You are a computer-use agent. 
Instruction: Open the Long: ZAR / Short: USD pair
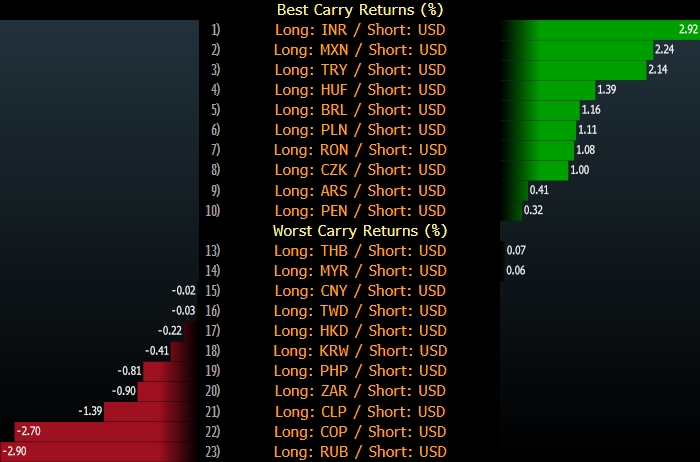tap(360, 391)
